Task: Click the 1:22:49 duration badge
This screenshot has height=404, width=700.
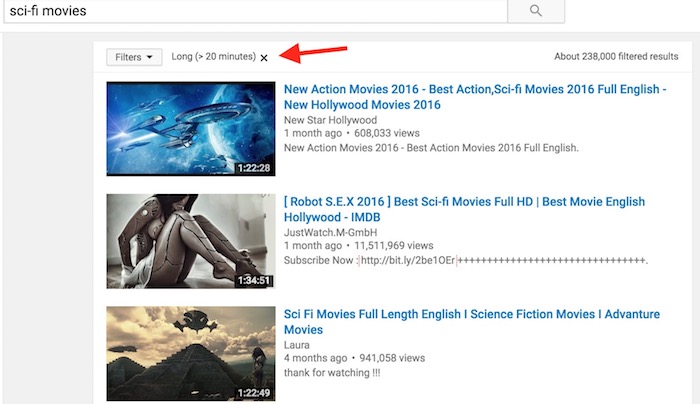Action: 253,392
